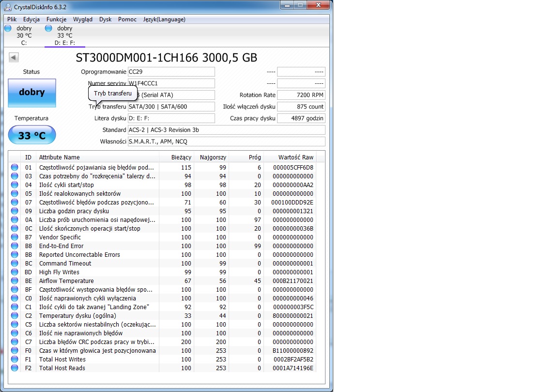Switch to the D: E: F: drive tab
558x392 pixels.
click(65, 35)
